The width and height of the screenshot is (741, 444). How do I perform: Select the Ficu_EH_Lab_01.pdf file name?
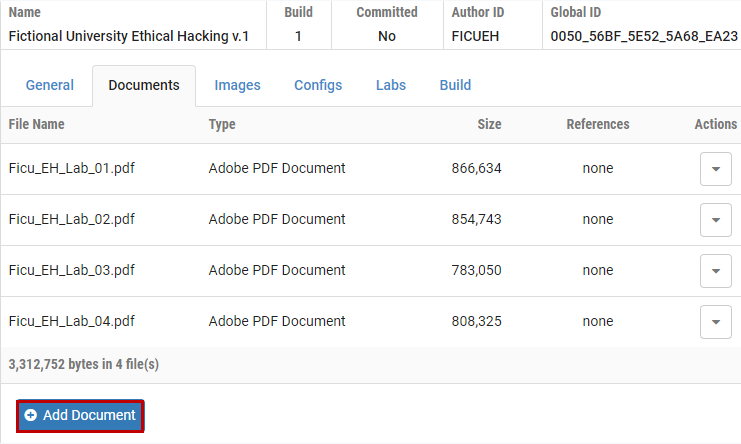click(x=71, y=168)
